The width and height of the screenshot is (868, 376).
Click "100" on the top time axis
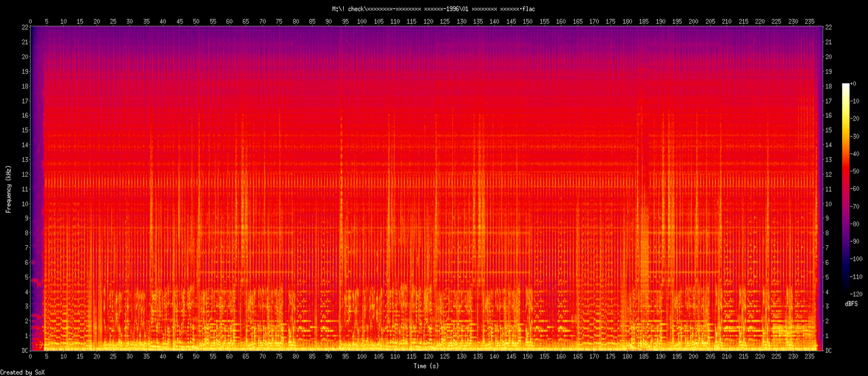tap(361, 22)
